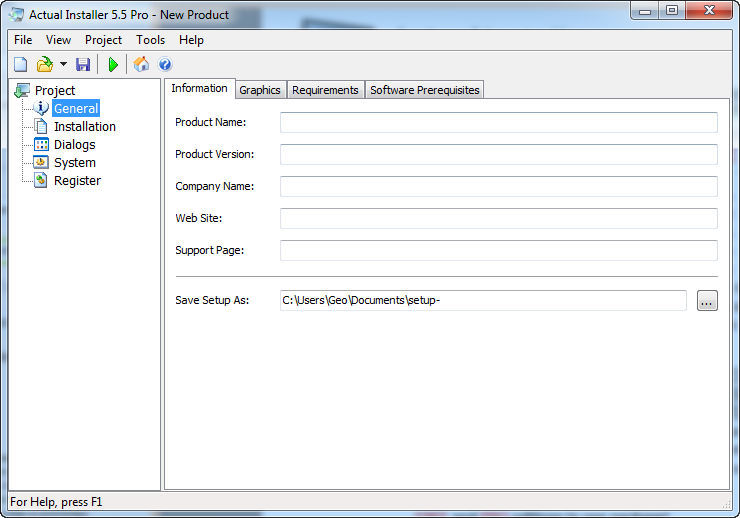740x518 pixels.
Task: Open the Tools menu
Action: click(151, 40)
